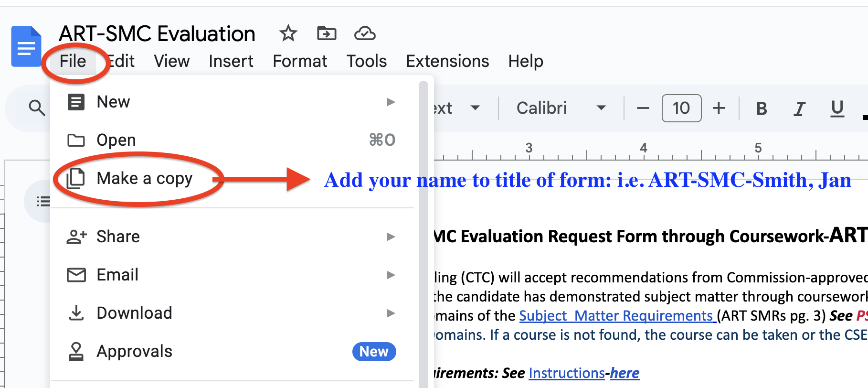Click the font size input showing 10
868x388 pixels.
click(681, 108)
